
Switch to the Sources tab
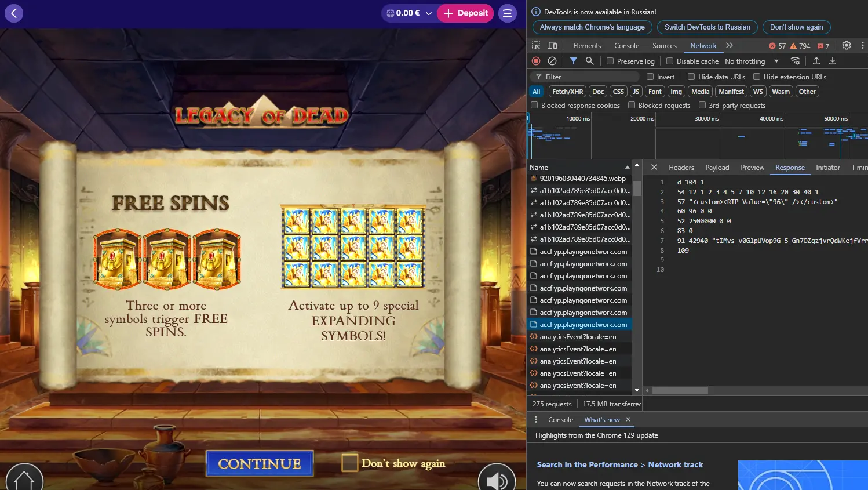665,45
